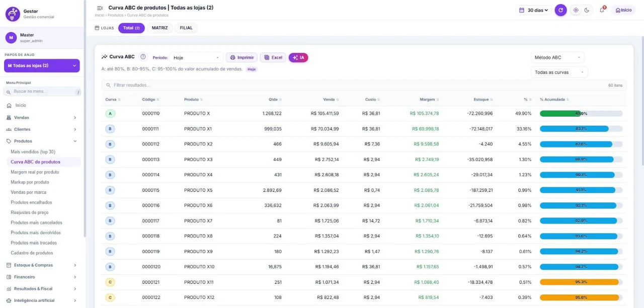The height and width of the screenshot is (308, 644).
Task: Click the Financeiro sidebar icon
Action: 9,277
